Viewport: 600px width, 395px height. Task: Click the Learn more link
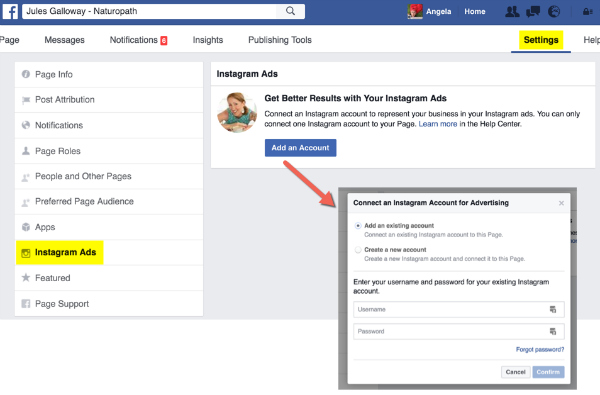438,124
